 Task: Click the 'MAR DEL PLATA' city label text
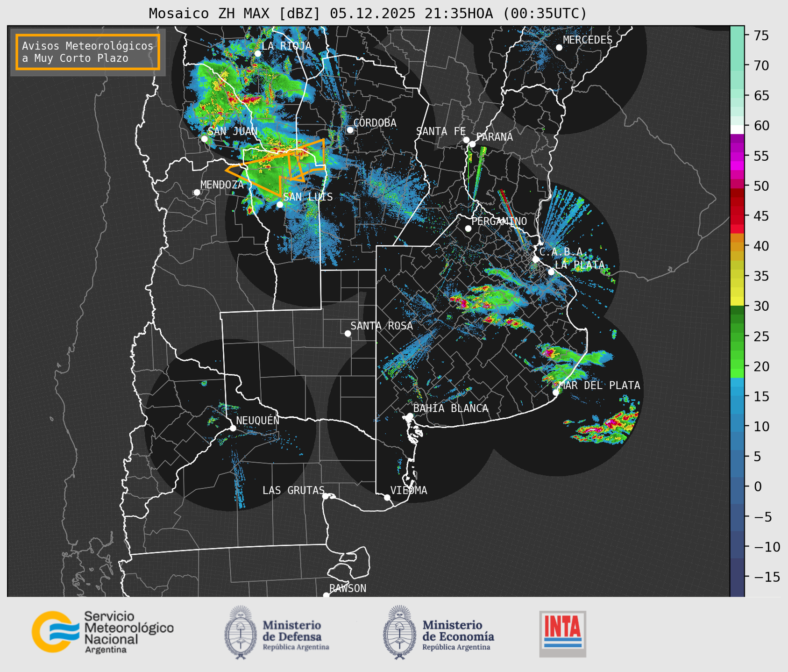point(600,386)
